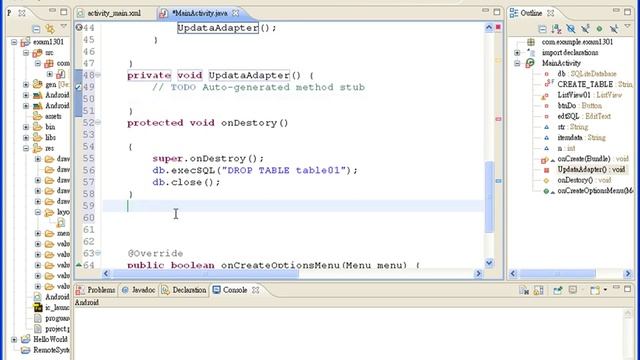
Task: Click the task marker on line 49
Action: pos(79,87)
